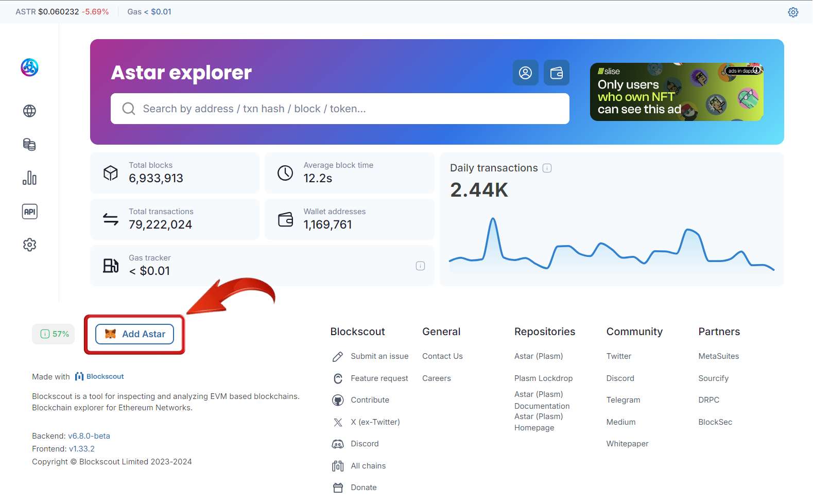Click the 57% indexing status badge
The image size is (813, 504).
[x=54, y=334]
